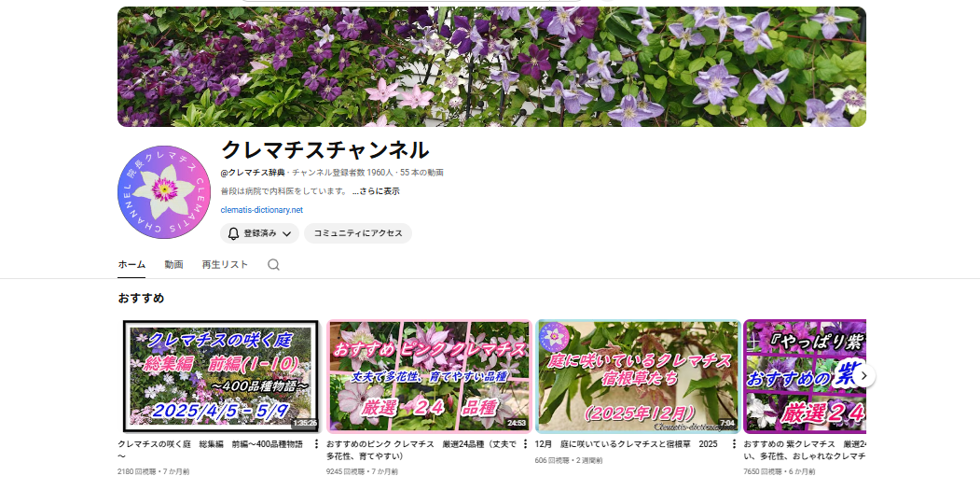Click the clematis flower banner image
Viewport: 980px width, 490px height.
[491, 67]
